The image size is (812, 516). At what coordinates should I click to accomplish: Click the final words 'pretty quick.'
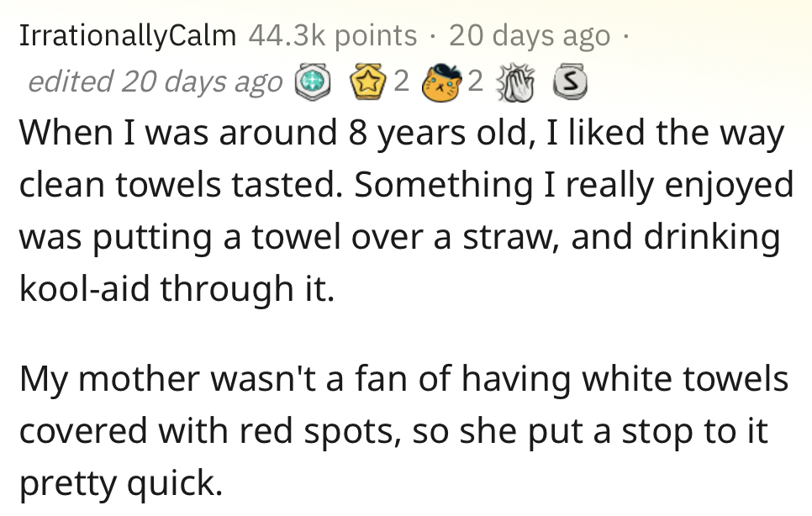(120, 484)
